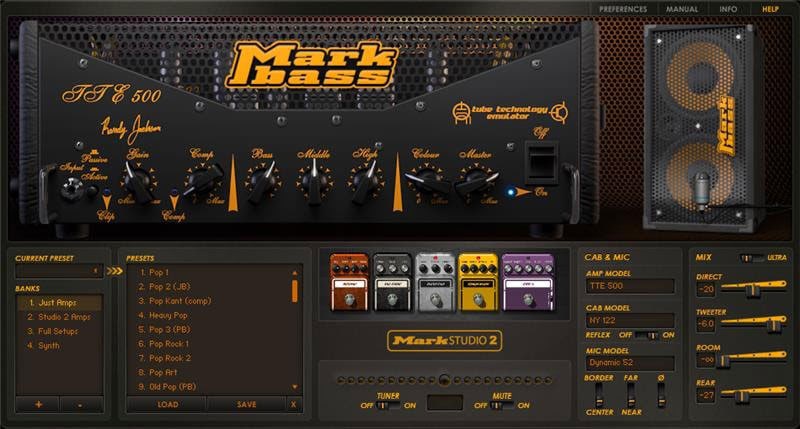This screenshot has width=800, height=429.
Task: Open the Amp Model selector field
Action: pos(629,286)
